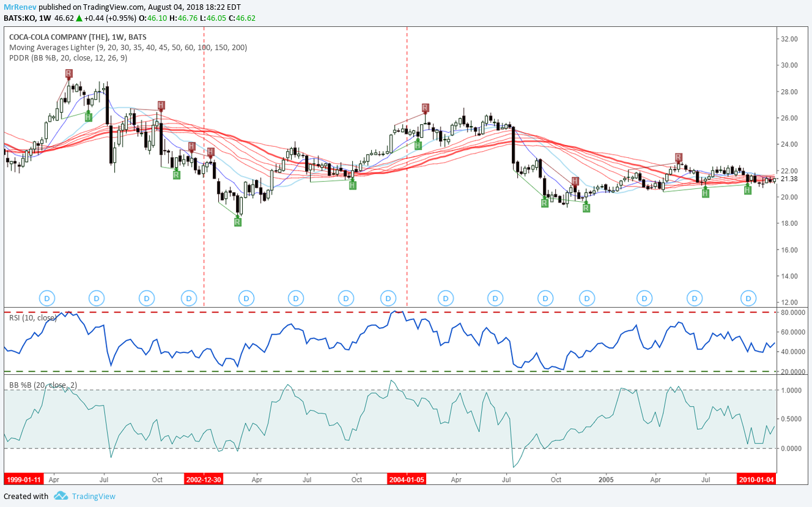Click the 'L:46.05' low value in header
Viewport: 812px width, 507px height.
pos(212,18)
